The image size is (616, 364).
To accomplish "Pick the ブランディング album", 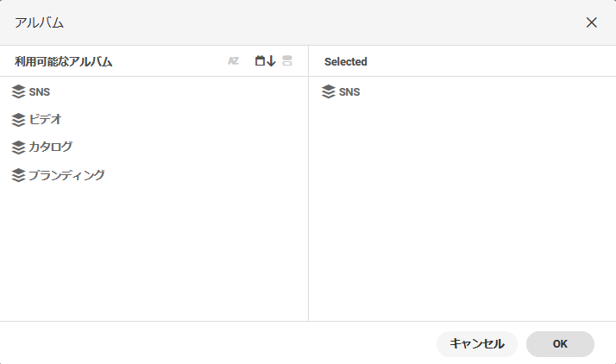I will click(66, 176).
